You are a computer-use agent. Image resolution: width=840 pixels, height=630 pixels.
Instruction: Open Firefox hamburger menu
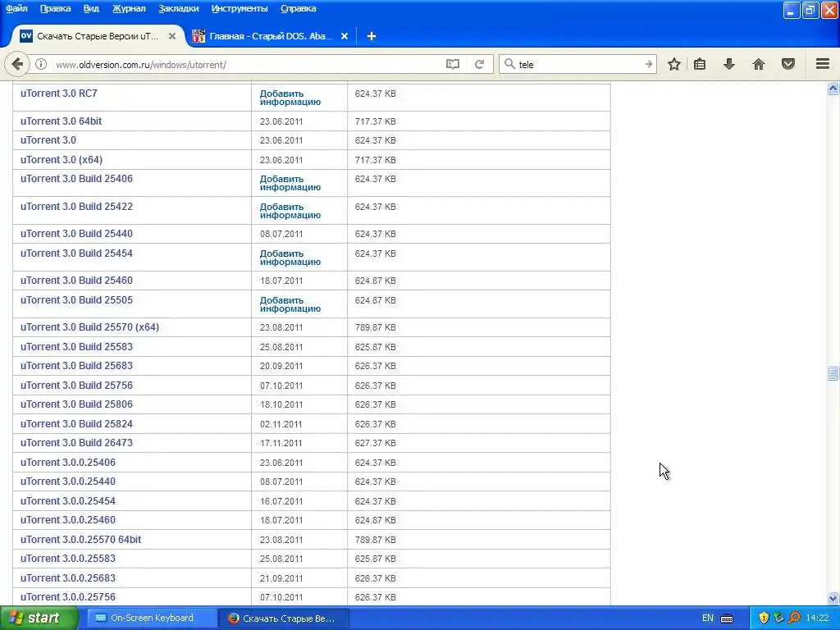click(x=823, y=64)
